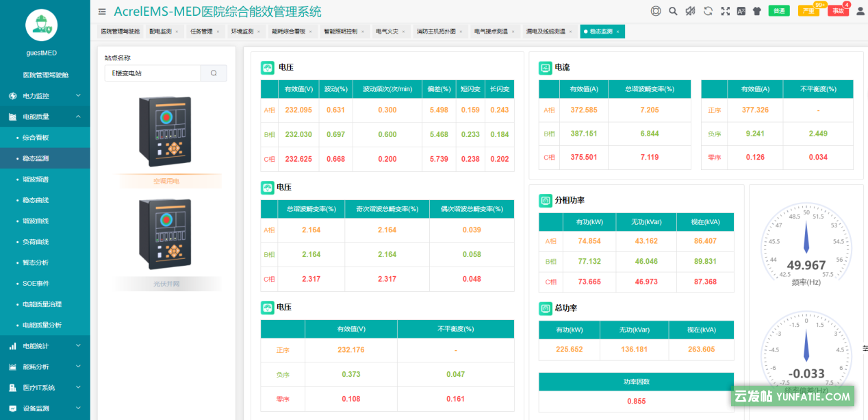Expand the 医疗IT系统 sidebar menu
The image size is (868, 420).
[x=45, y=388]
